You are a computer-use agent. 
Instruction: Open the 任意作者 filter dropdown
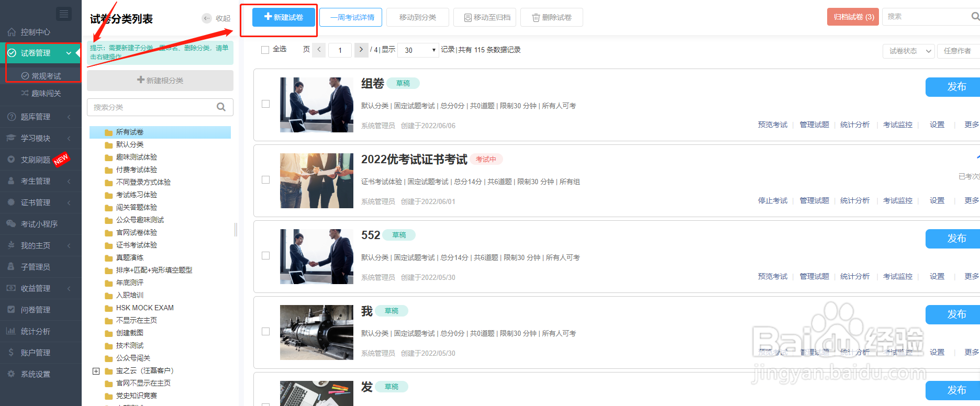point(959,51)
